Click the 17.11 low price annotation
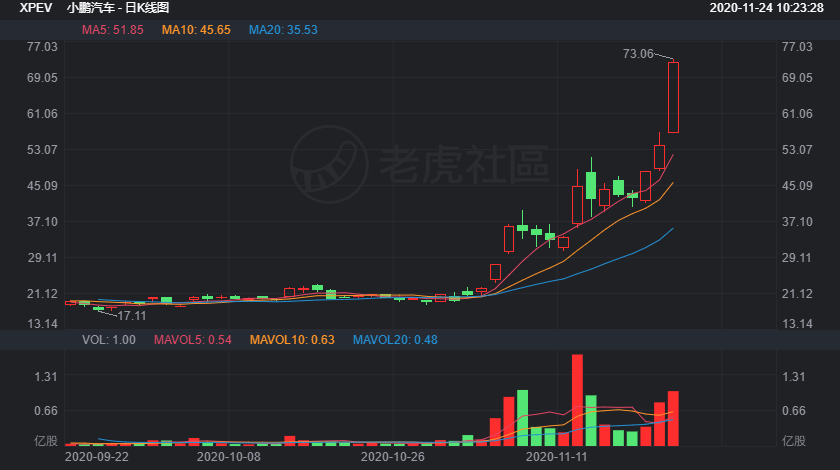 132,316
